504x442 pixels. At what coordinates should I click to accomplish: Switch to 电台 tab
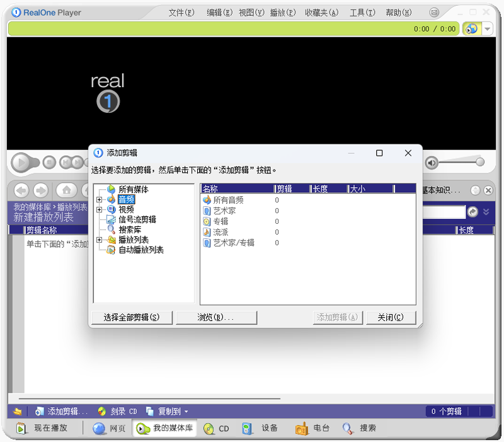coord(312,428)
